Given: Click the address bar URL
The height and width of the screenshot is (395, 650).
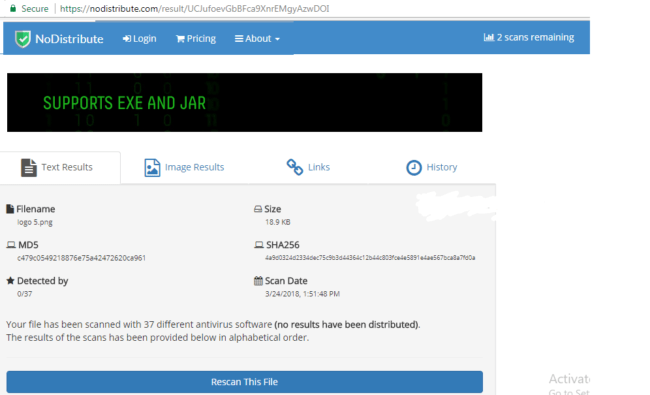Looking at the screenshot, I should pyautogui.click(x=194, y=9).
